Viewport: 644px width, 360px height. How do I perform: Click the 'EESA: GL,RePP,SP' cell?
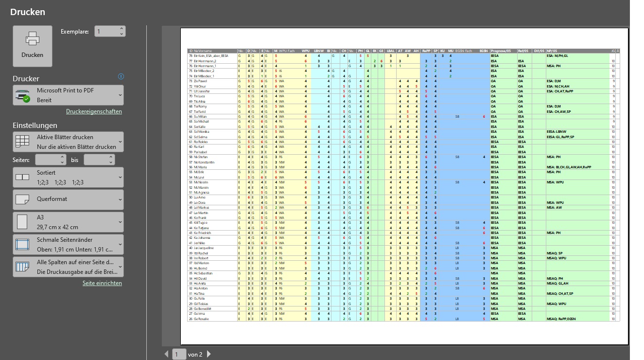tap(560, 137)
